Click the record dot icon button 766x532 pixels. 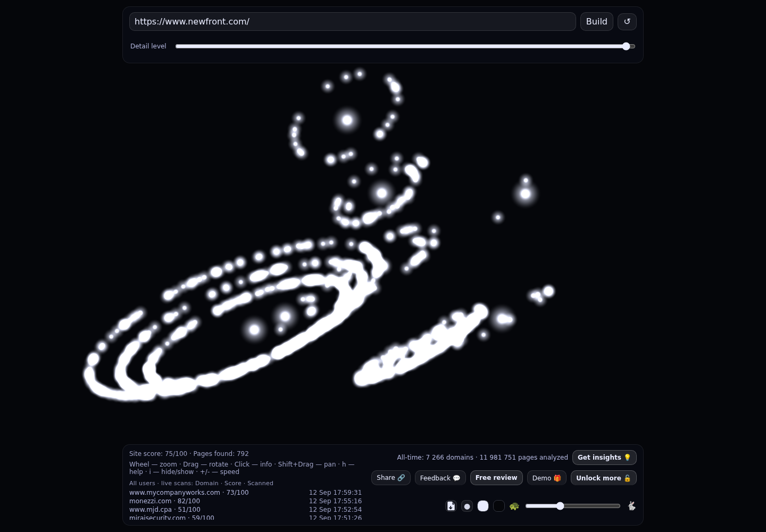[467, 506]
